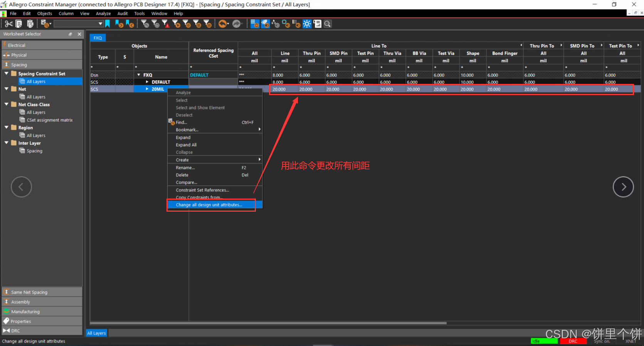Click the Bond Finger column header
Viewport: 644px width, 346px height.
(x=504, y=53)
